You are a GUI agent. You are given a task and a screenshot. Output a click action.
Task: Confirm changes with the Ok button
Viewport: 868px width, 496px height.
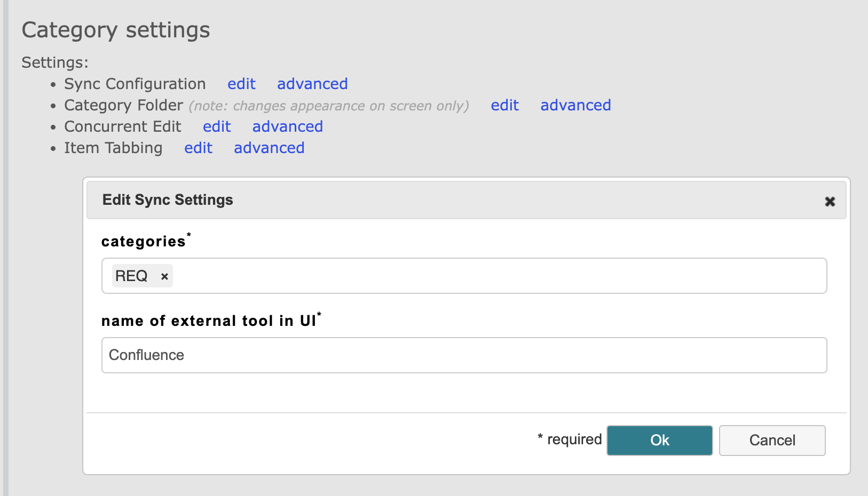[x=660, y=440]
